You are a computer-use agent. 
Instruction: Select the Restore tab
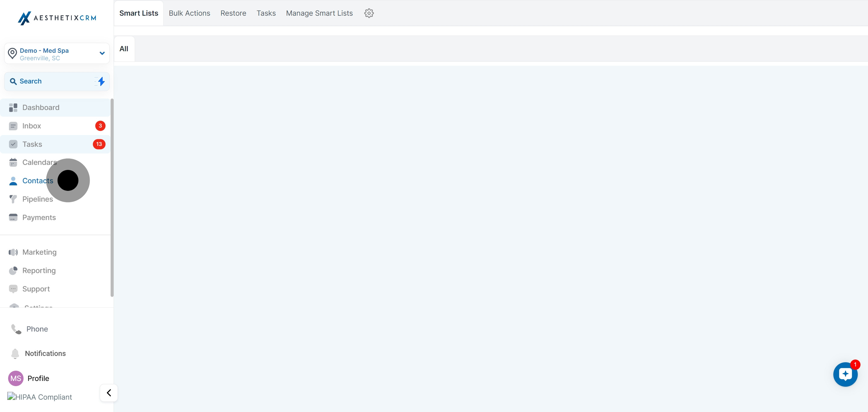click(x=233, y=13)
